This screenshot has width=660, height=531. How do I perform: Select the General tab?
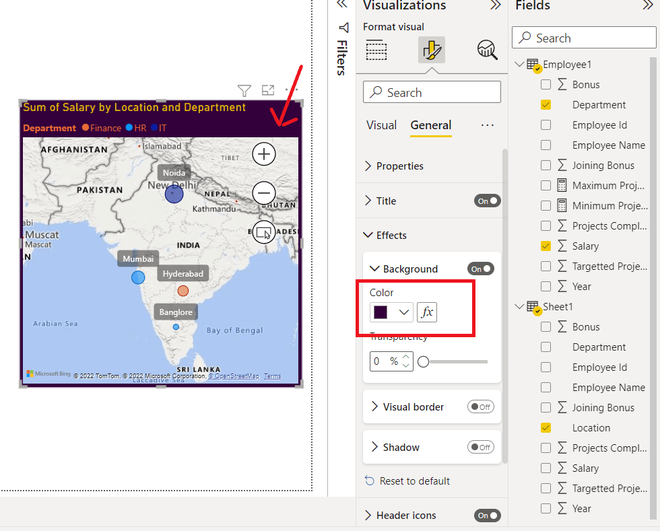pyautogui.click(x=431, y=125)
